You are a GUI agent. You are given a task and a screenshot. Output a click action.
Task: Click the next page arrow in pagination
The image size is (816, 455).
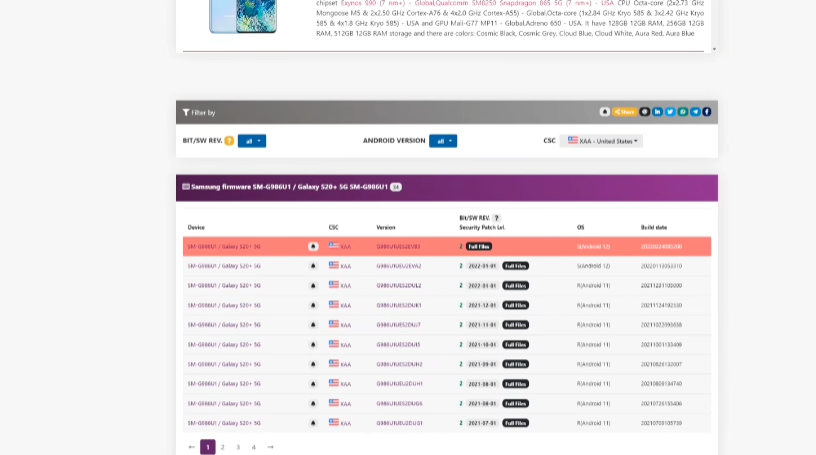click(270, 447)
